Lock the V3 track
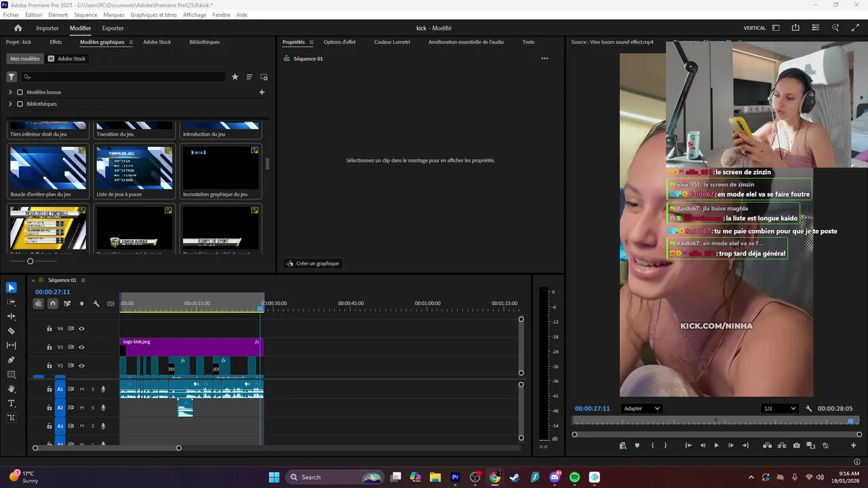The height and width of the screenshot is (488, 868). 49,347
